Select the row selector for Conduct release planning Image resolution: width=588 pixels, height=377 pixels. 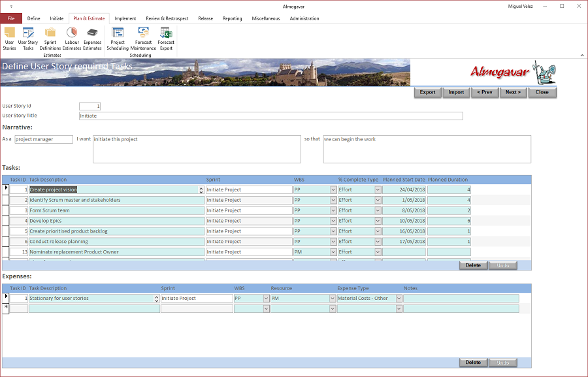click(6, 242)
